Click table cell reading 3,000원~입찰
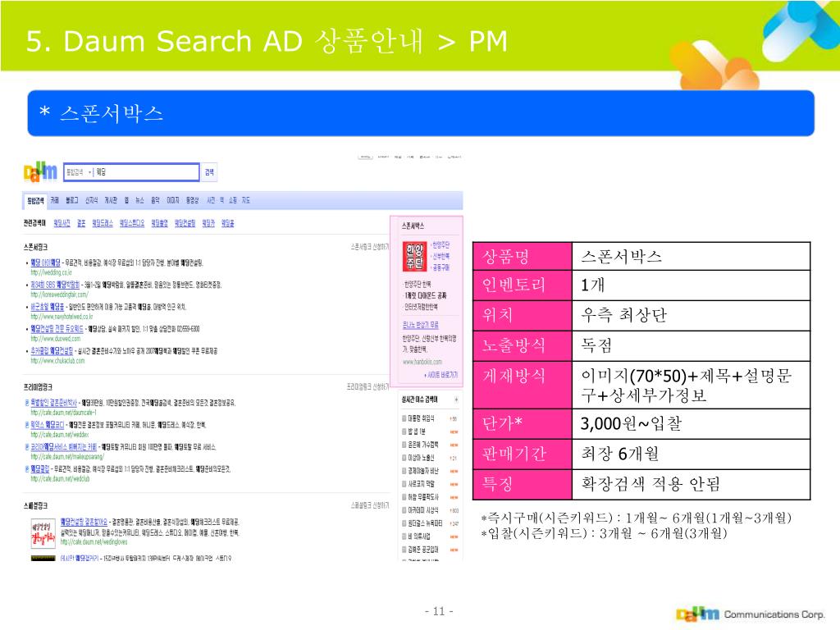The width and height of the screenshot is (840, 630). (691, 424)
